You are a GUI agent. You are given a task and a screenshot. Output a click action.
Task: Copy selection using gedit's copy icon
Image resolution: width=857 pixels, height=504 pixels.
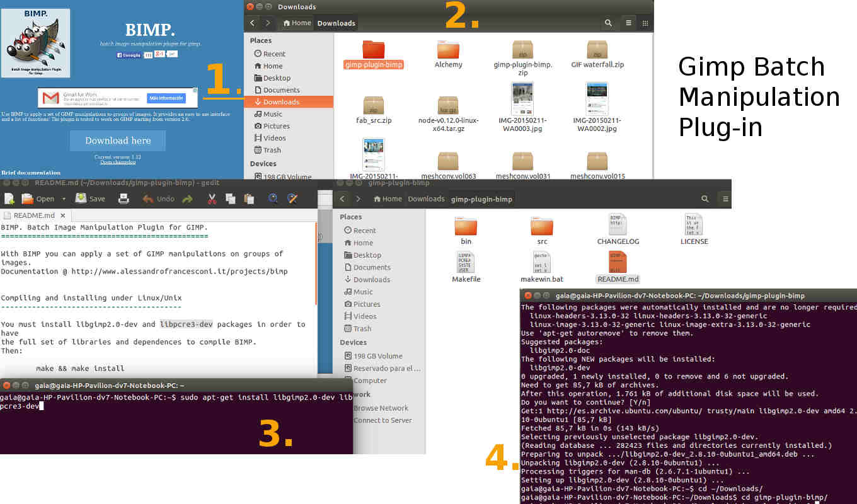pyautogui.click(x=231, y=199)
